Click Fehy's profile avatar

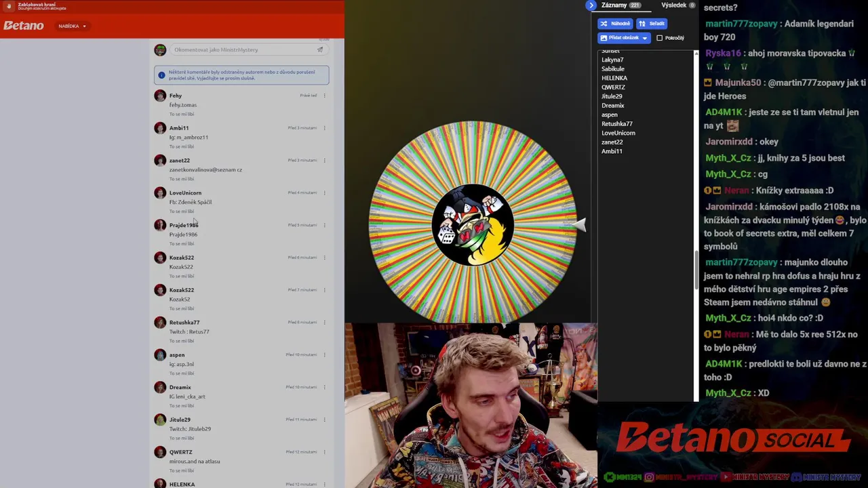[160, 96]
